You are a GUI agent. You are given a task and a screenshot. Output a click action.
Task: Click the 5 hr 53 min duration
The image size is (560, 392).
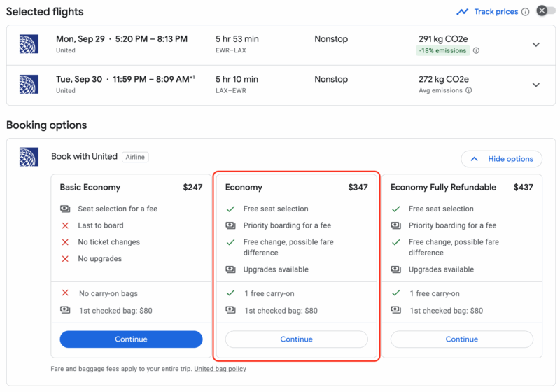click(237, 39)
